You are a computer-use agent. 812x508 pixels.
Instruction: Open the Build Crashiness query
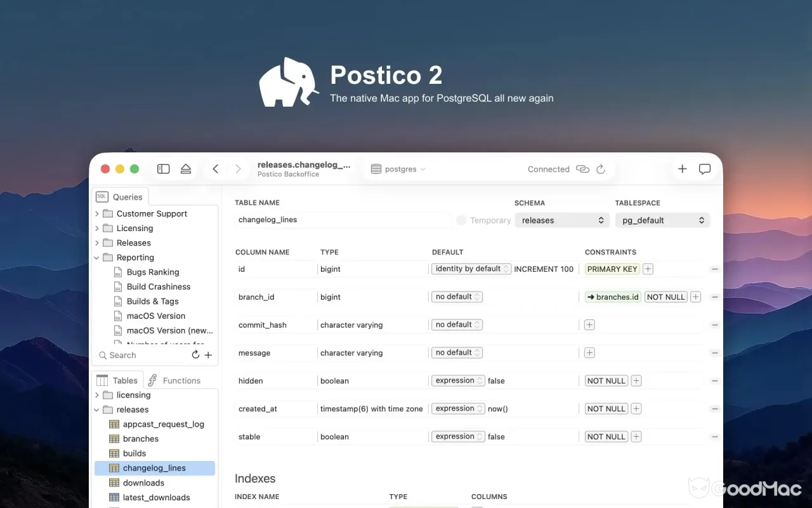pyautogui.click(x=159, y=286)
